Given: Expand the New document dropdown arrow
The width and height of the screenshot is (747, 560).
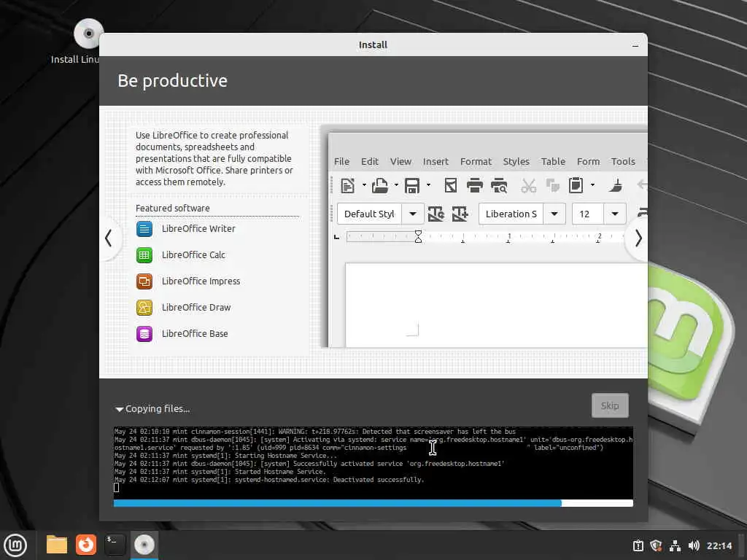Looking at the screenshot, I should (364, 185).
